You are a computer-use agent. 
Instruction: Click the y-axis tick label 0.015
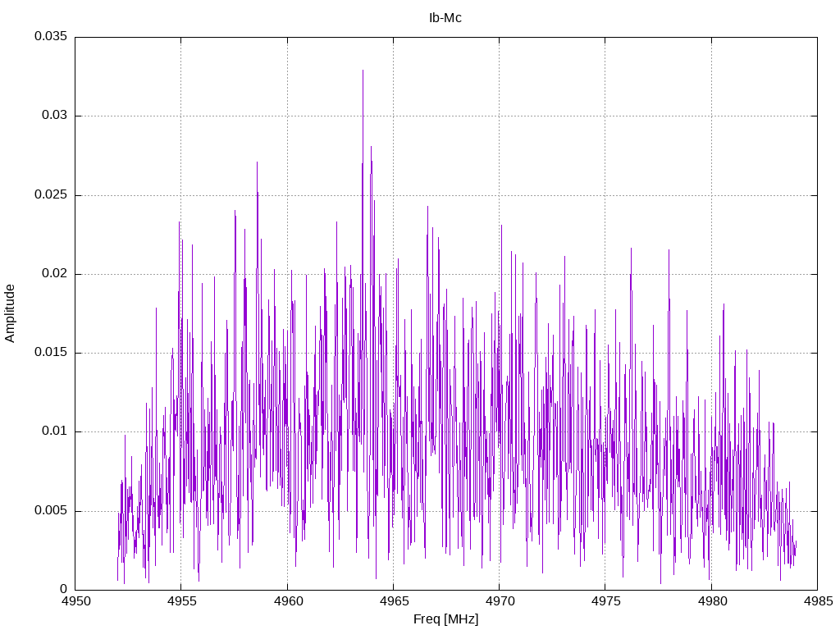(x=51, y=353)
